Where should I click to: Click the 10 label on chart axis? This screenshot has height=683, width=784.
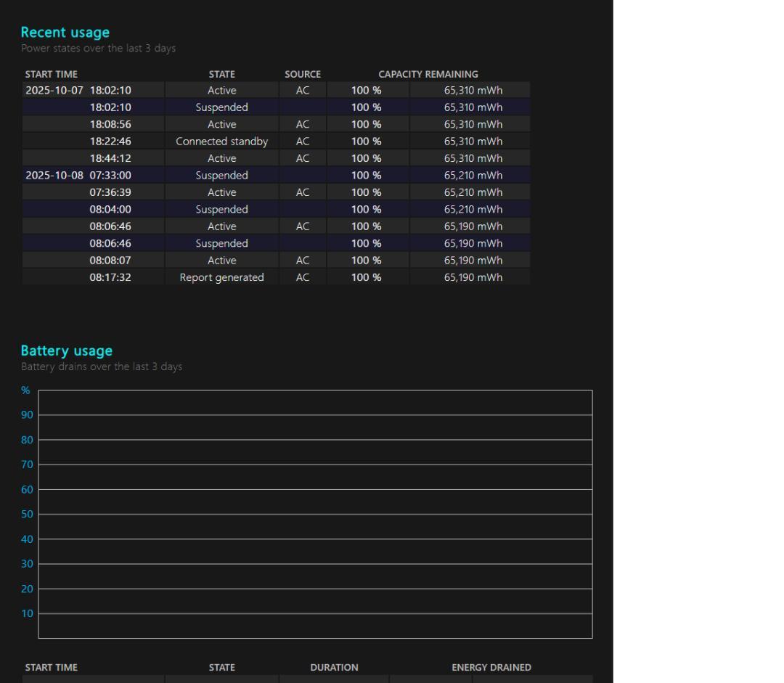(x=28, y=613)
